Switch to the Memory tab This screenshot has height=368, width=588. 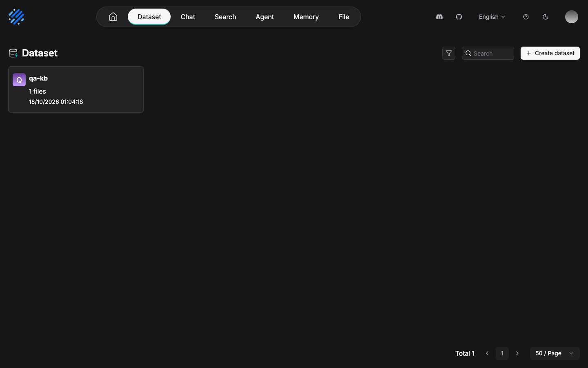click(x=306, y=17)
